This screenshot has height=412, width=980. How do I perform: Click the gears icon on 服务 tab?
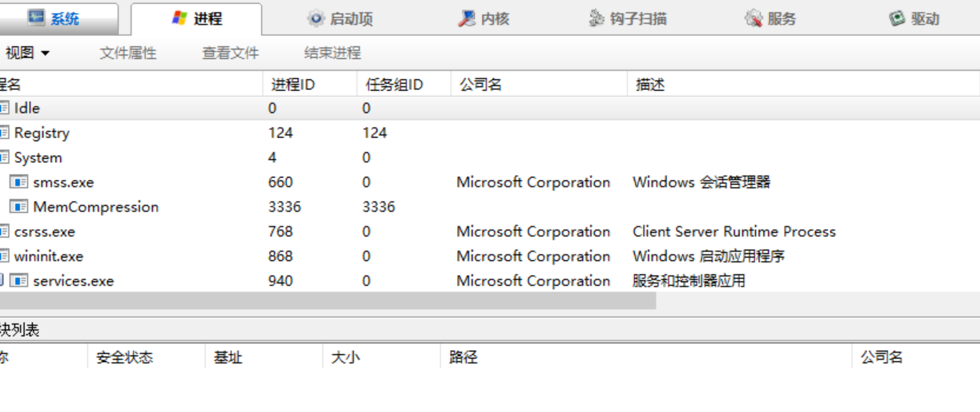pos(754,18)
